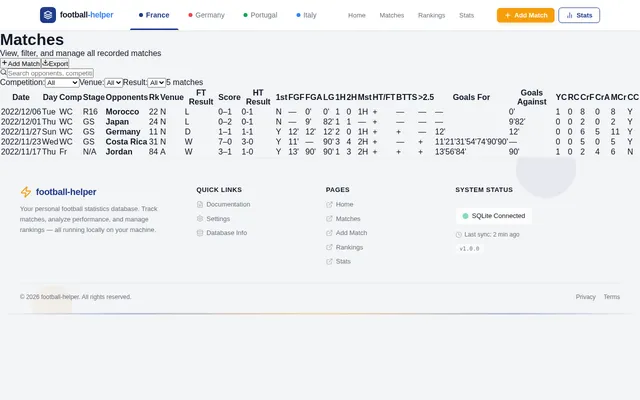Open the Competition filter dropdown
640x400 pixels.
62,82
